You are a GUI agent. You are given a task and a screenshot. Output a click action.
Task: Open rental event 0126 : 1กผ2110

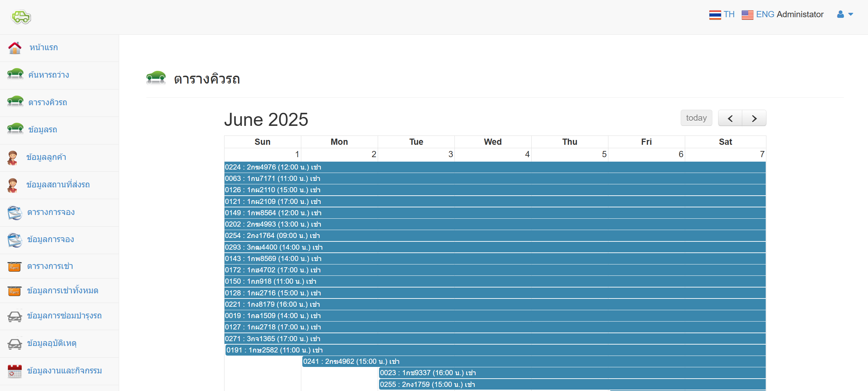[x=495, y=190]
